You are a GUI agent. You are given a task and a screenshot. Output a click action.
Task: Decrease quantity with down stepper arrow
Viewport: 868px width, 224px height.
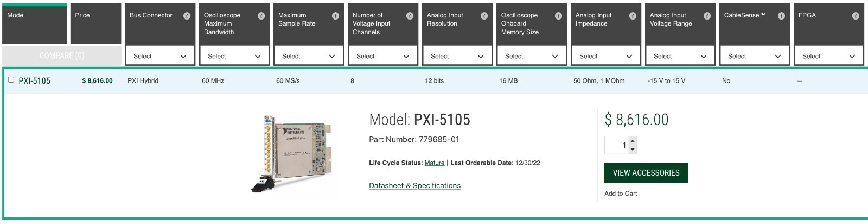[x=633, y=149]
